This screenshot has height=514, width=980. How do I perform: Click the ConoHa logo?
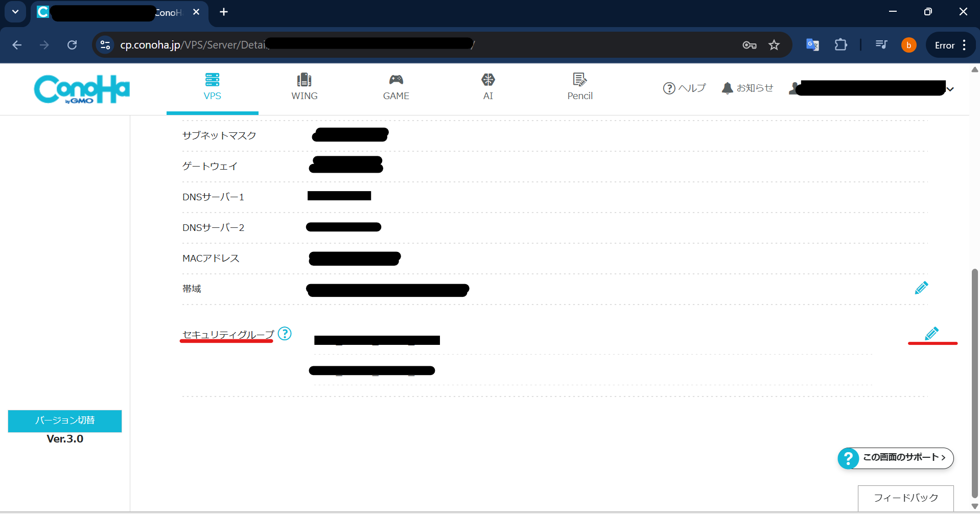tap(82, 89)
